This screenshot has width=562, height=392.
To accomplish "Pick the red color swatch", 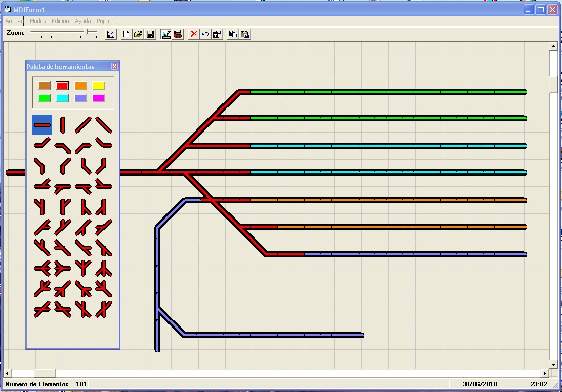I will tap(63, 85).
